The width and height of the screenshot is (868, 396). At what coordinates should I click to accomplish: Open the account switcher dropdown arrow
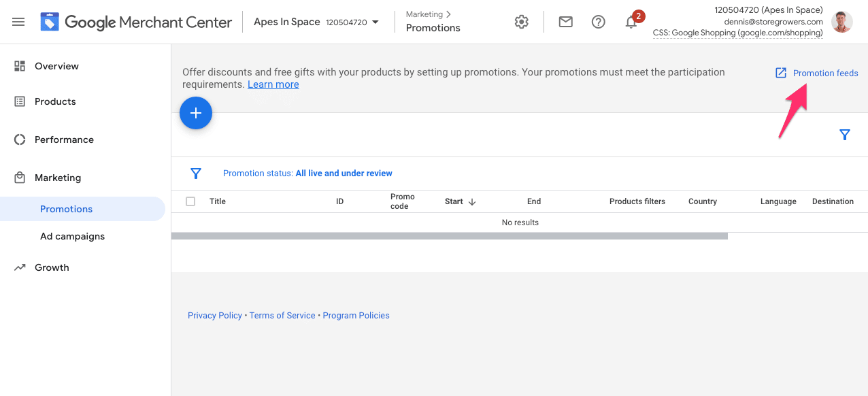pos(375,22)
